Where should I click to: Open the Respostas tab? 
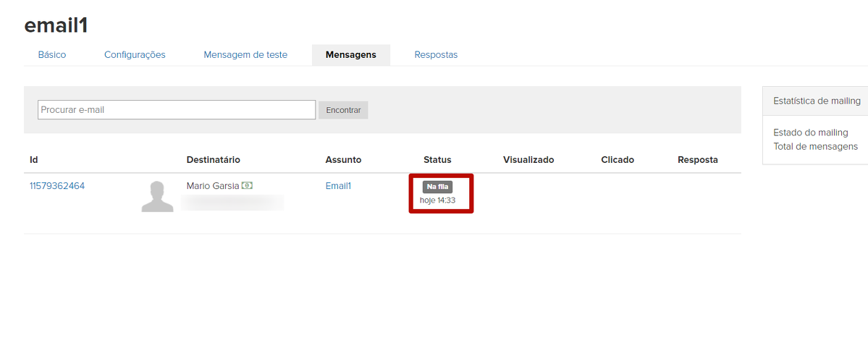(x=436, y=55)
